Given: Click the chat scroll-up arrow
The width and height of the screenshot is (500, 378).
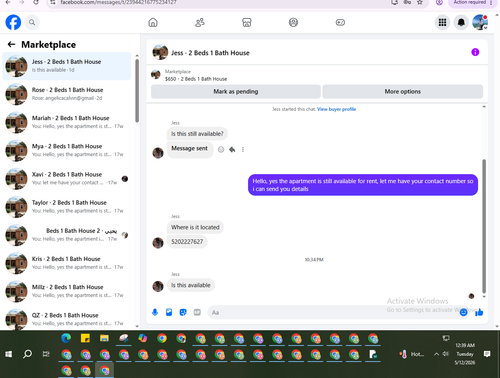Looking at the screenshot, I should coord(484,107).
